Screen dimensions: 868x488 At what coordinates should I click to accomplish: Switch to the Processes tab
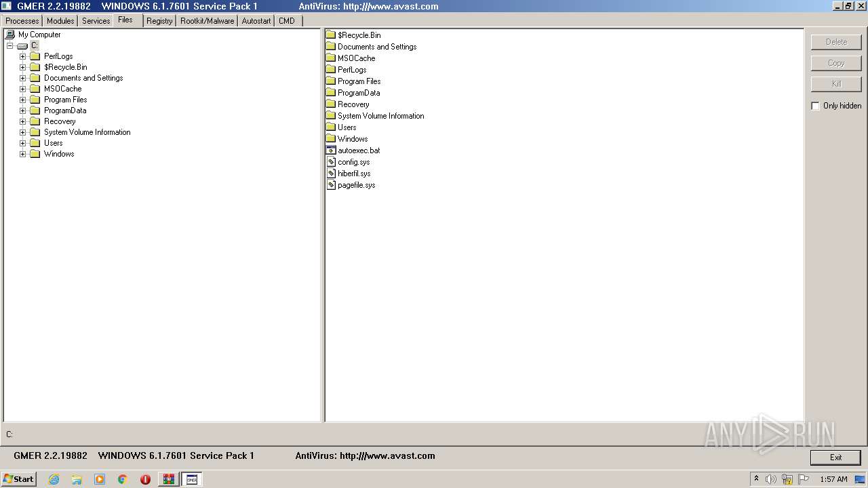click(x=22, y=21)
